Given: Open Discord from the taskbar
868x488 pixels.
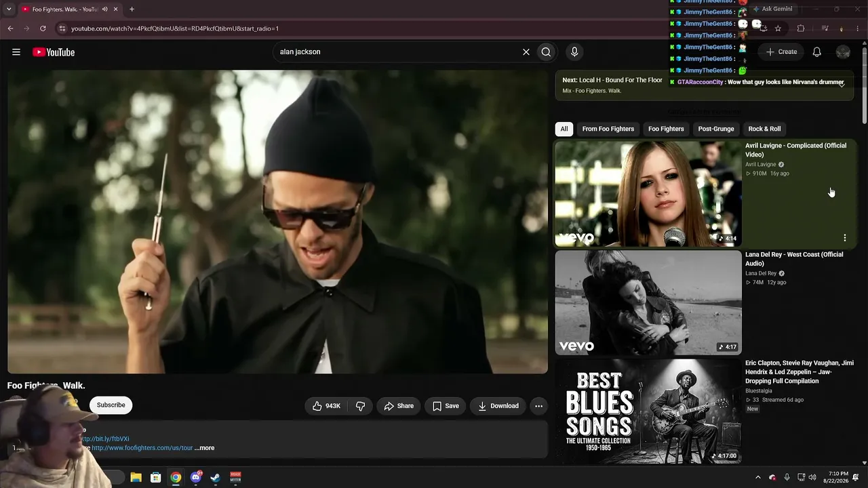Looking at the screenshot, I should (x=196, y=478).
